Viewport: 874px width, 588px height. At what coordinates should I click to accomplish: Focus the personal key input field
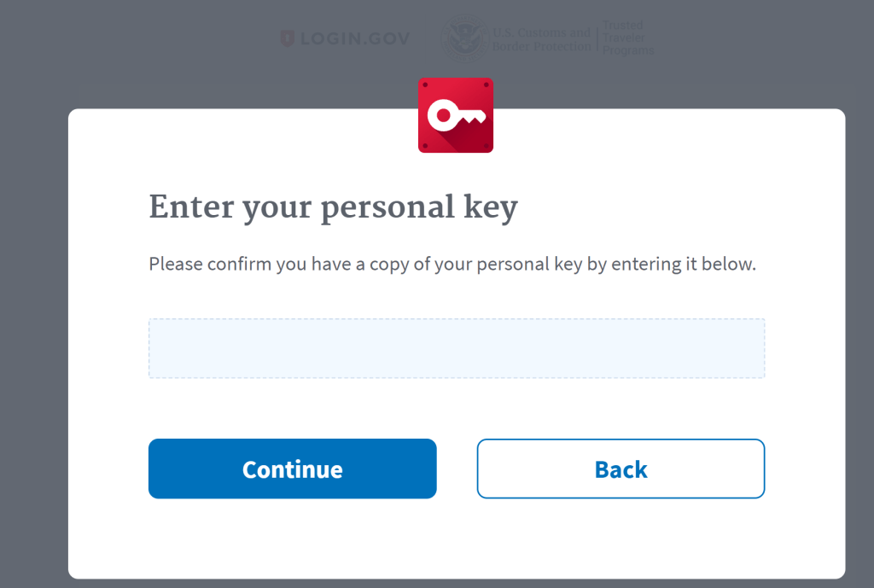coord(457,348)
